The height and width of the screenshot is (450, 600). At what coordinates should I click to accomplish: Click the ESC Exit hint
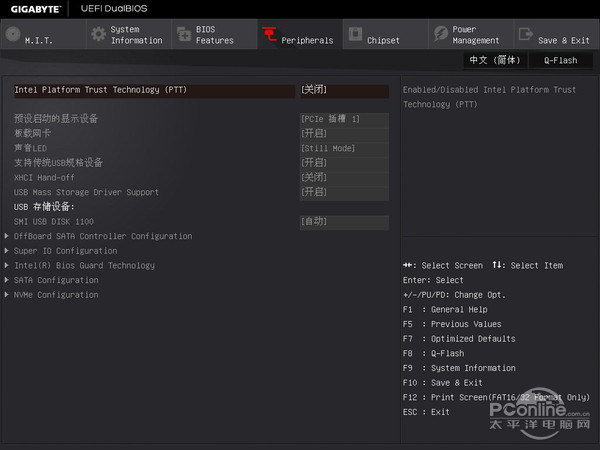pos(426,412)
